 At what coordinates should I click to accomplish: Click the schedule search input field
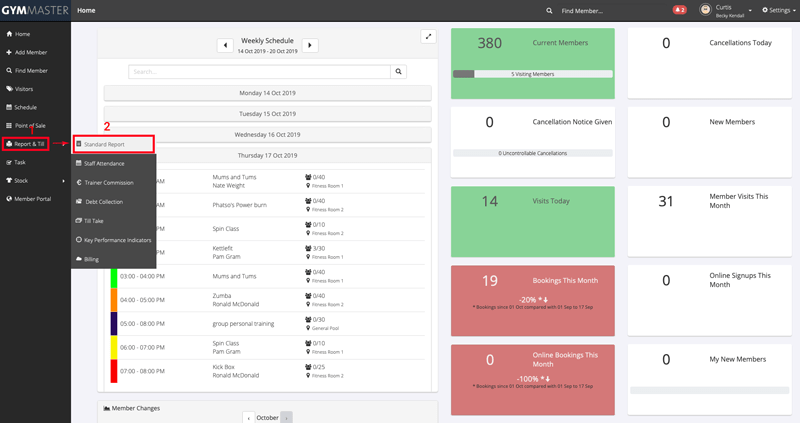tap(259, 72)
